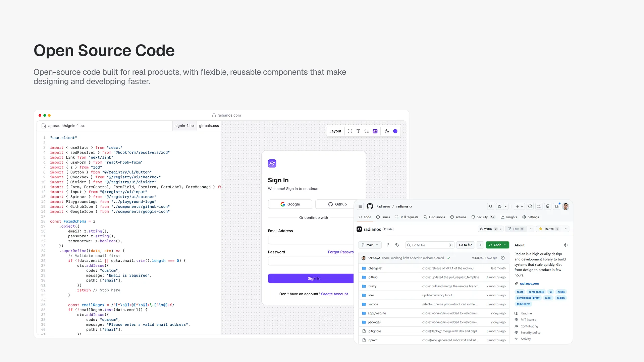Viewport: 644px width, 362px height.
Task: Open the Radian-os organization breadcrumb
Action: tap(383, 206)
